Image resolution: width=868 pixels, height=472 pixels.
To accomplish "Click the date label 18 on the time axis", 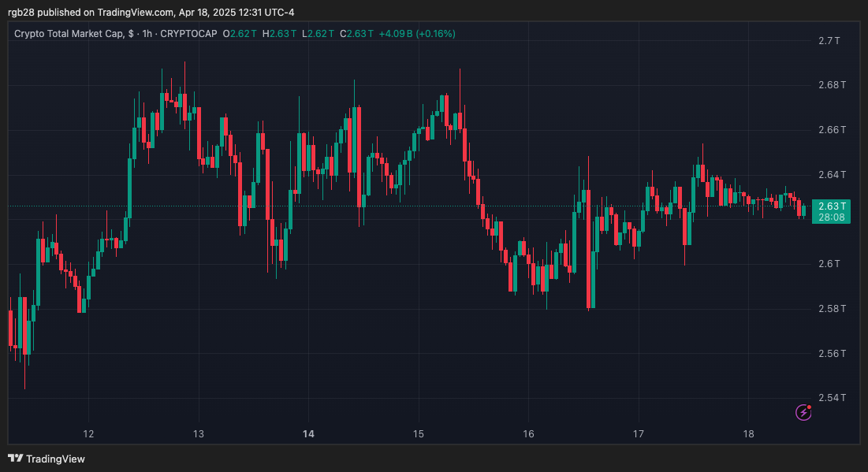I will [x=747, y=434].
